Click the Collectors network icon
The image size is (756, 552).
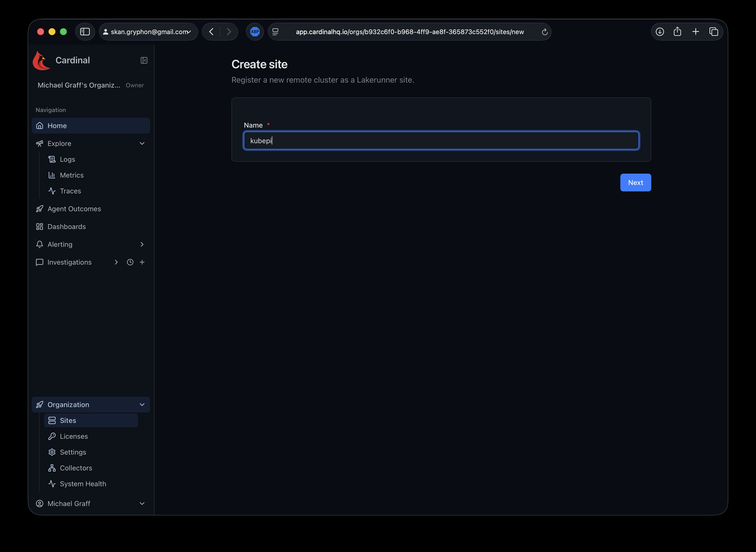52,468
